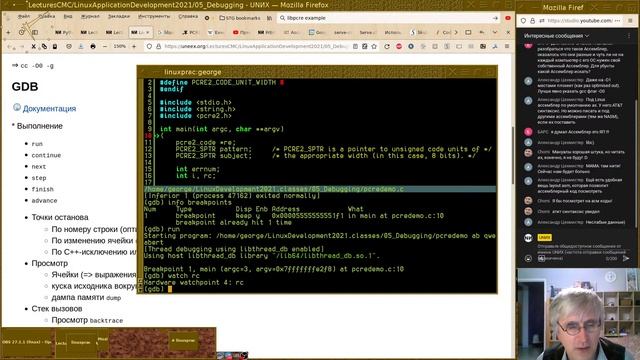The width and height of the screenshot is (640, 360).
Task: Go back to the previous page
Action: tap(10, 47)
